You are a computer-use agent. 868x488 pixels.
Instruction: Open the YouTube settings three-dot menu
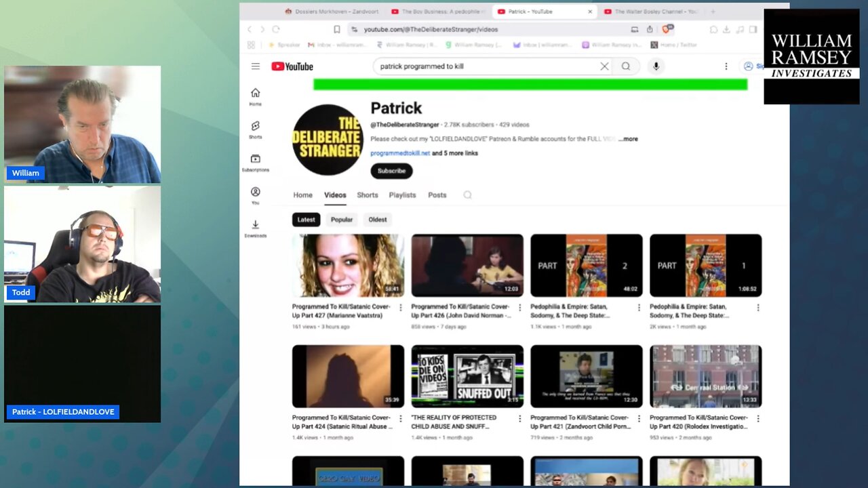pyautogui.click(x=726, y=66)
